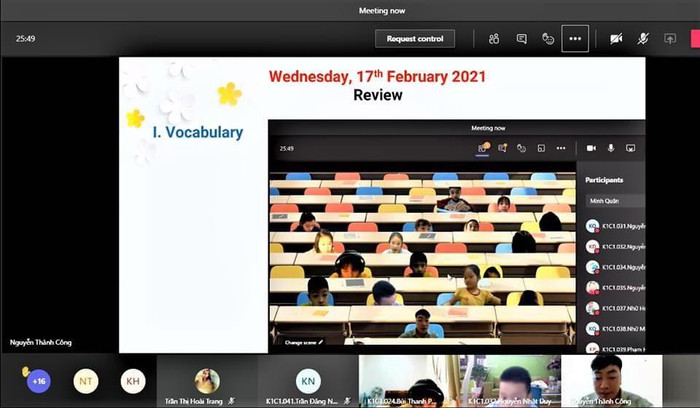This screenshot has width=700, height=408.
Task: Click the microphone icon in shared meeting toolbar
Action: 610,148
